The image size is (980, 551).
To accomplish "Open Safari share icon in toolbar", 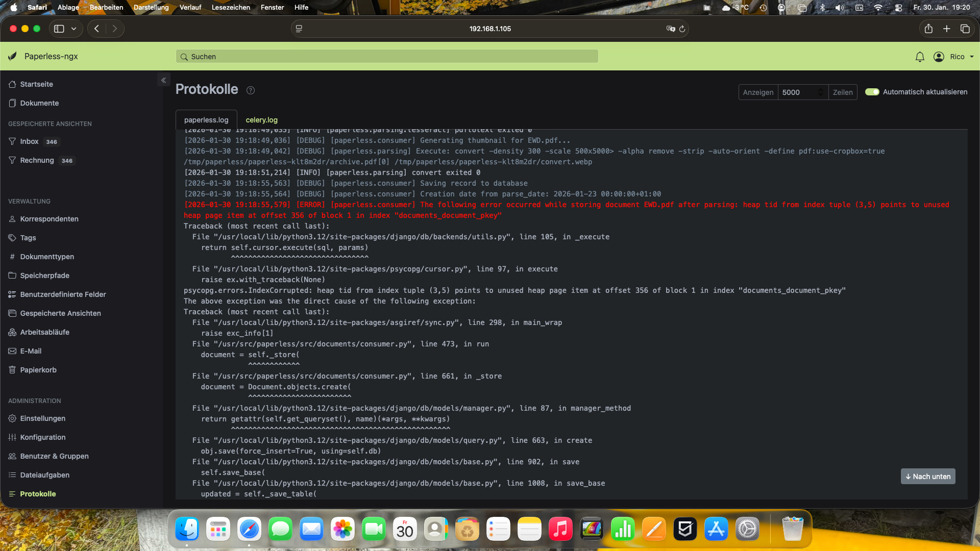I will (x=928, y=29).
